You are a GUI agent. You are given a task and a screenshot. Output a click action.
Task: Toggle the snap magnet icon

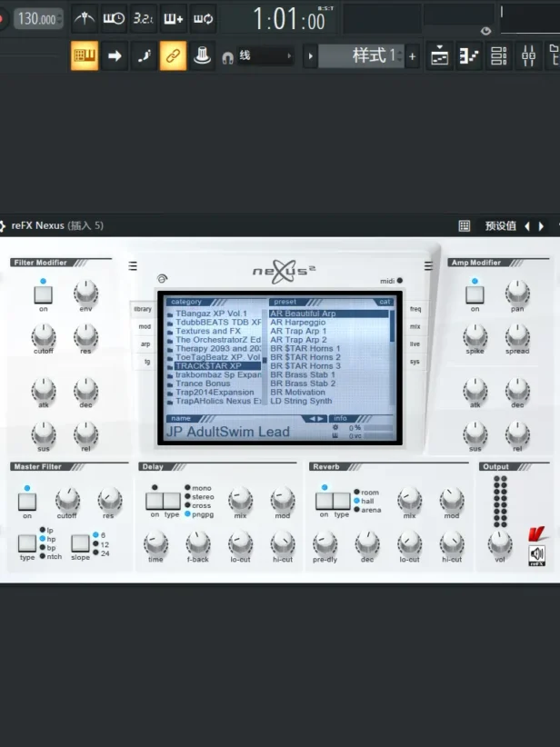pos(227,57)
